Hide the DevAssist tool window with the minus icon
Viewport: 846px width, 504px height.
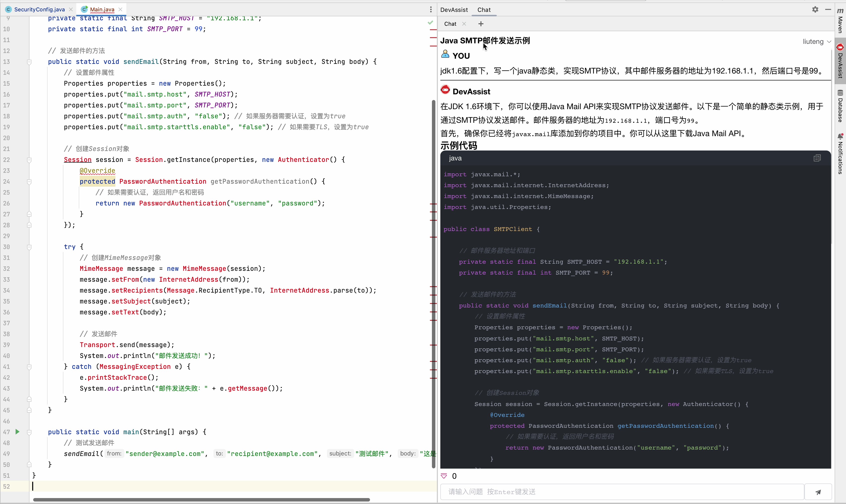click(828, 9)
